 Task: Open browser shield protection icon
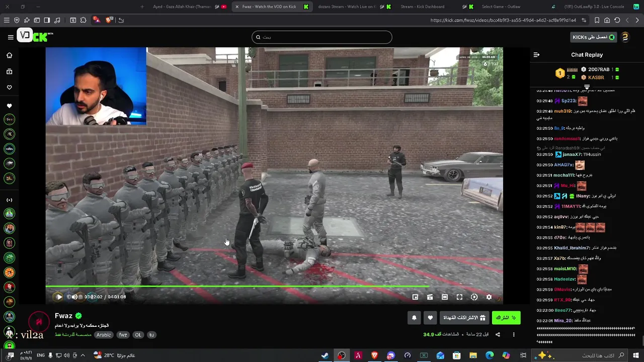(x=17, y=20)
